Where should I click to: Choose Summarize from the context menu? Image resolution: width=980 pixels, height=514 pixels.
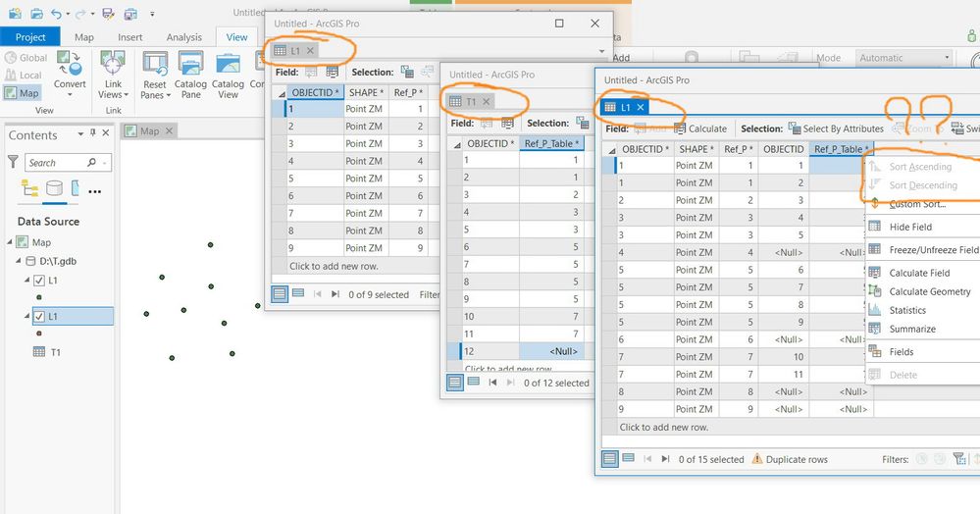[912, 329]
